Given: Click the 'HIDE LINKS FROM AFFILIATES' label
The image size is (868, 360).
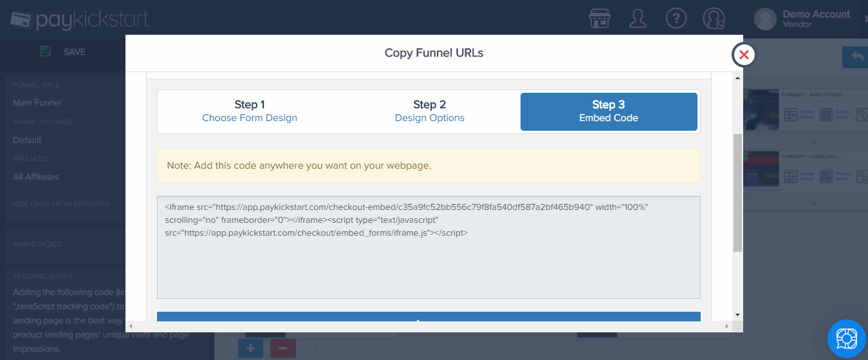Looking at the screenshot, I should coord(61,204).
